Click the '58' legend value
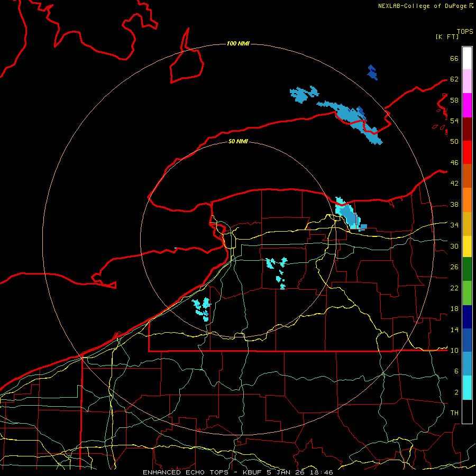The width and height of the screenshot is (476, 476). pos(454,100)
